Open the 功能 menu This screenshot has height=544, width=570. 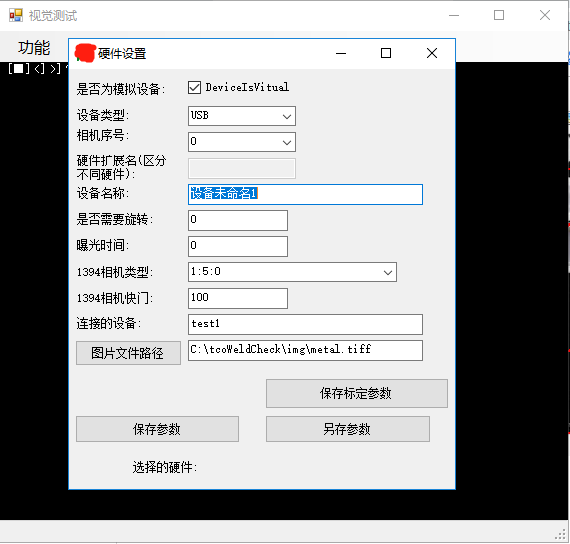[34, 48]
